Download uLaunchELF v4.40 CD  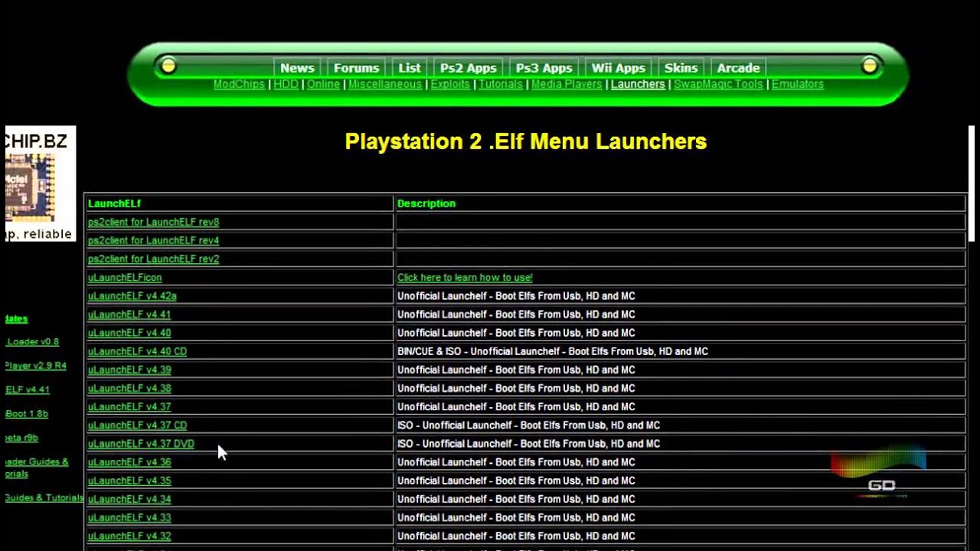137,351
